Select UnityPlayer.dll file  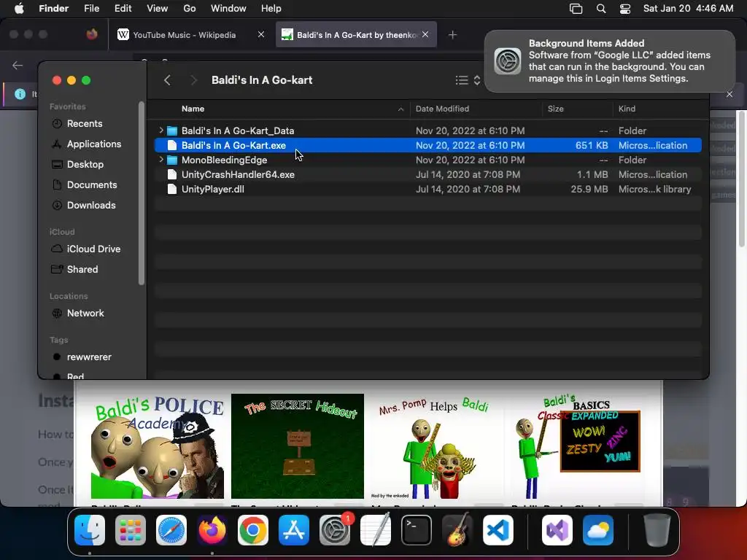click(x=427, y=189)
